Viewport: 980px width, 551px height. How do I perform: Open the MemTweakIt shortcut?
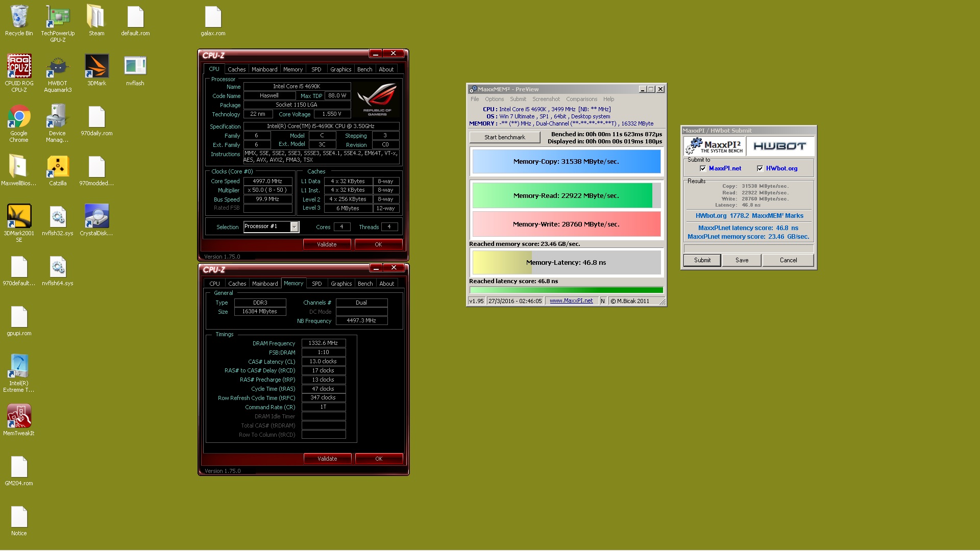[x=19, y=420]
